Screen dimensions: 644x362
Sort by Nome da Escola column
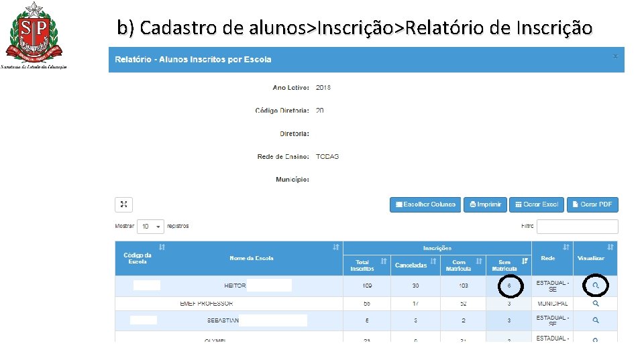pyautogui.click(x=336, y=247)
